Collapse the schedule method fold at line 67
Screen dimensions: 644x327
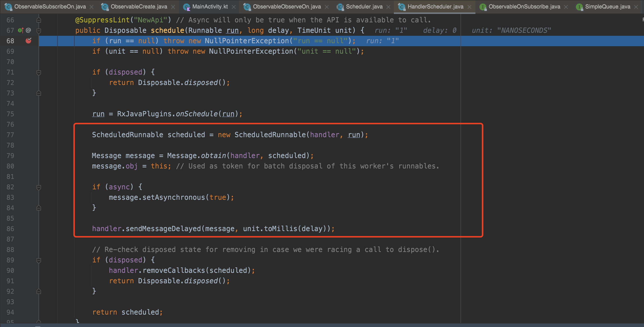tap(39, 30)
